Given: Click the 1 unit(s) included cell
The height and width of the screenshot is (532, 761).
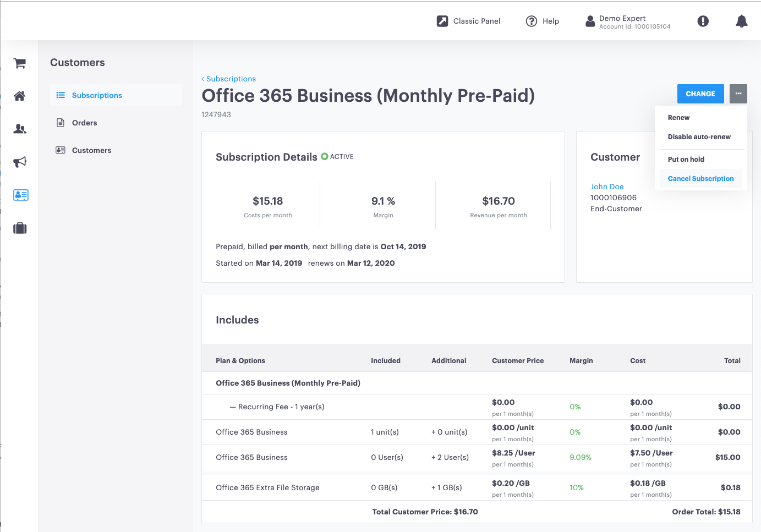Looking at the screenshot, I should coord(385,432).
